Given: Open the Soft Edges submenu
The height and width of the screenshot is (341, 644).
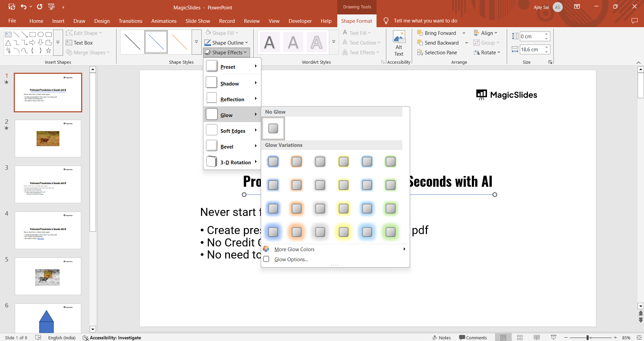Looking at the screenshot, I should tap(232, 131).
